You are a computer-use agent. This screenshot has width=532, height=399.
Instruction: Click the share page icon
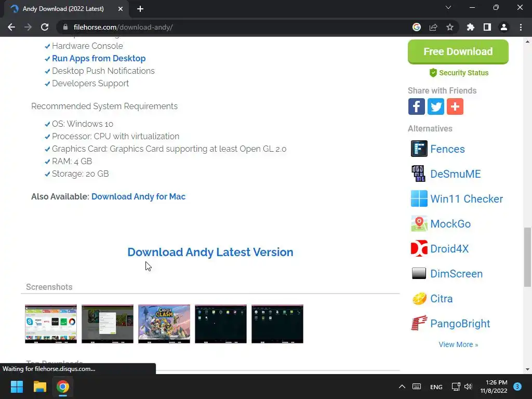coord(433,27)
